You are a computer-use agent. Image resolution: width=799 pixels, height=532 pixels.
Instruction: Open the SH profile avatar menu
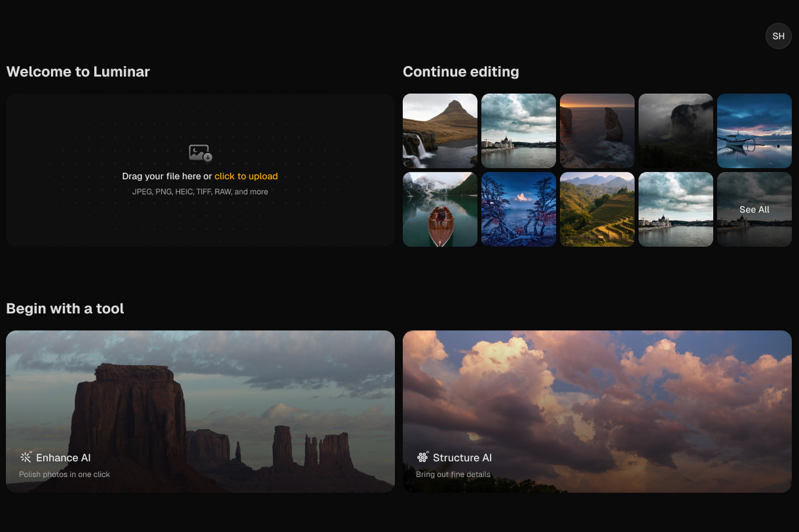coord(778,36)
